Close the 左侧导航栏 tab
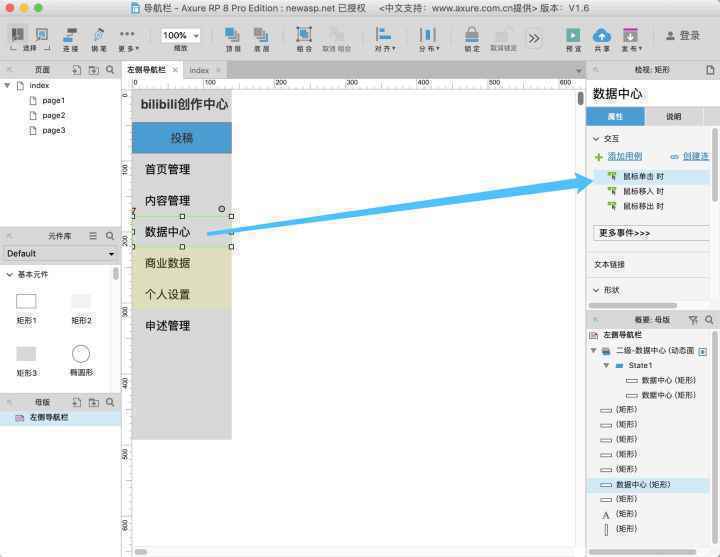The height and width of the screenshot is (557, 720). (175, 70)
